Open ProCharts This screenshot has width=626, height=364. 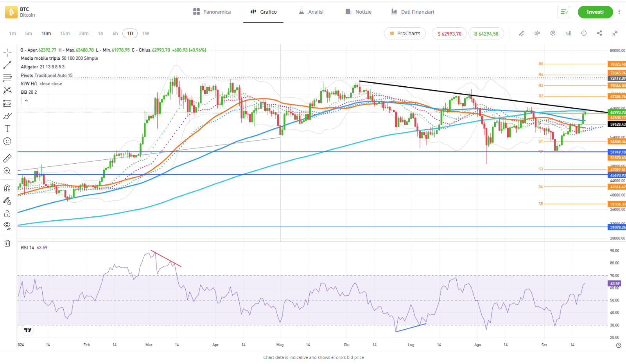[405, 34]
